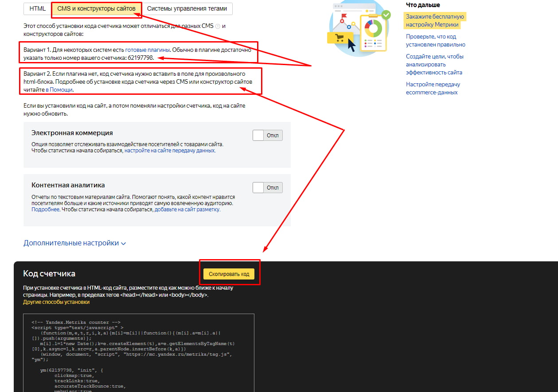Click 'настройте на сайте передачу данных' link
558x392 pixels.
[x=169, y=151]
